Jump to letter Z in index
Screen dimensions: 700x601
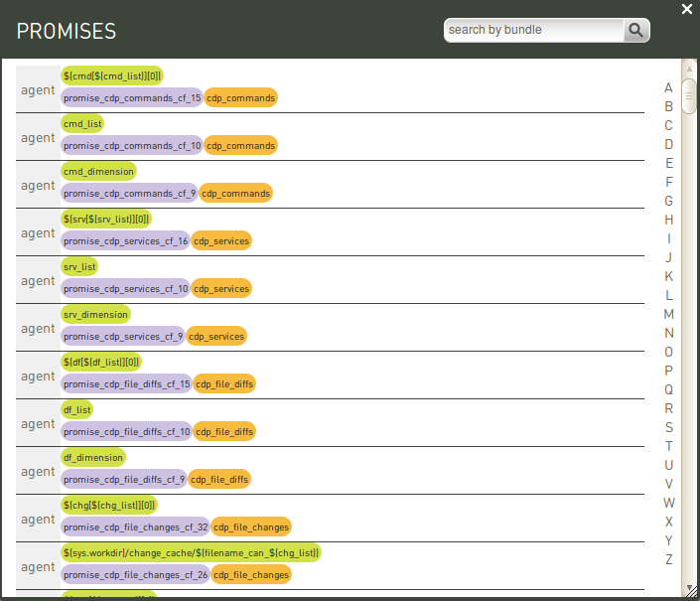point(668,559)
